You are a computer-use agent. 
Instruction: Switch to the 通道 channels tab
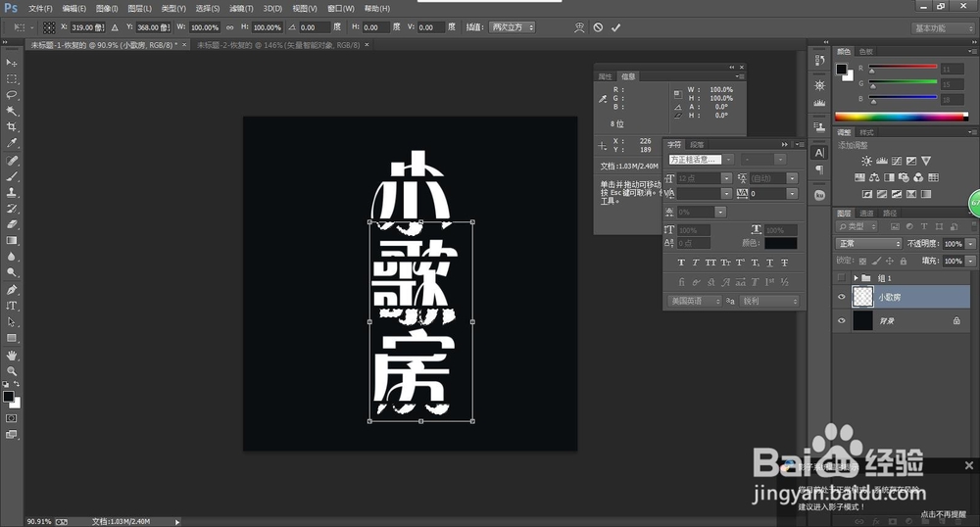[x=867, y=214]
